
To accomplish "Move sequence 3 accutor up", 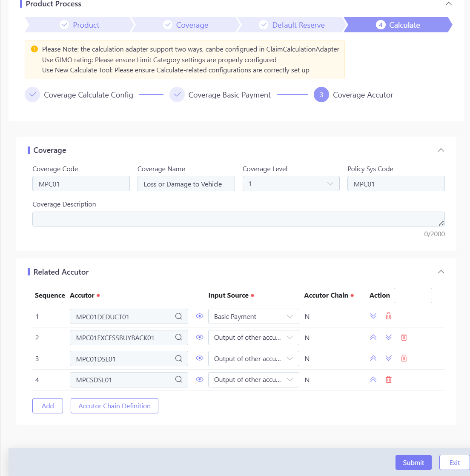I will (x=373, y=358).
